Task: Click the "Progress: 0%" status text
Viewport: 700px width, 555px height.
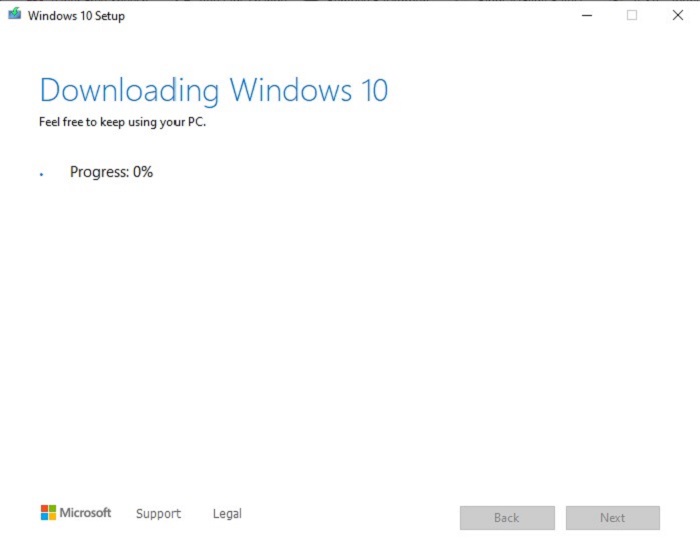Action: [x=111, y=172]
